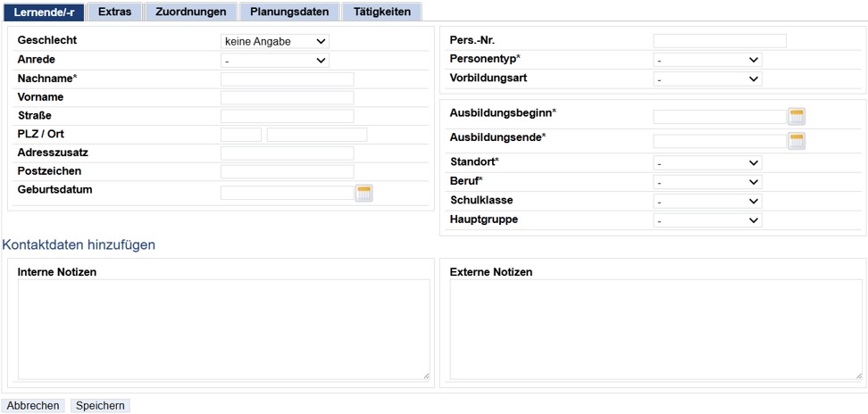Screen dimensions: 868x414
Task: Open the Zuordnungen tab
Action: click(x=191, y=12)
